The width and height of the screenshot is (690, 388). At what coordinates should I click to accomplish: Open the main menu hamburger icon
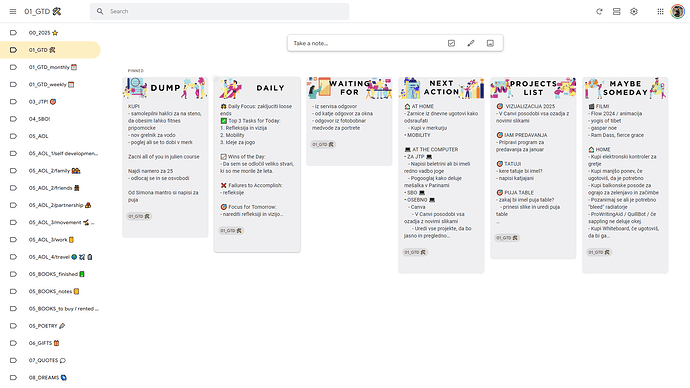(x=13, y=11)
